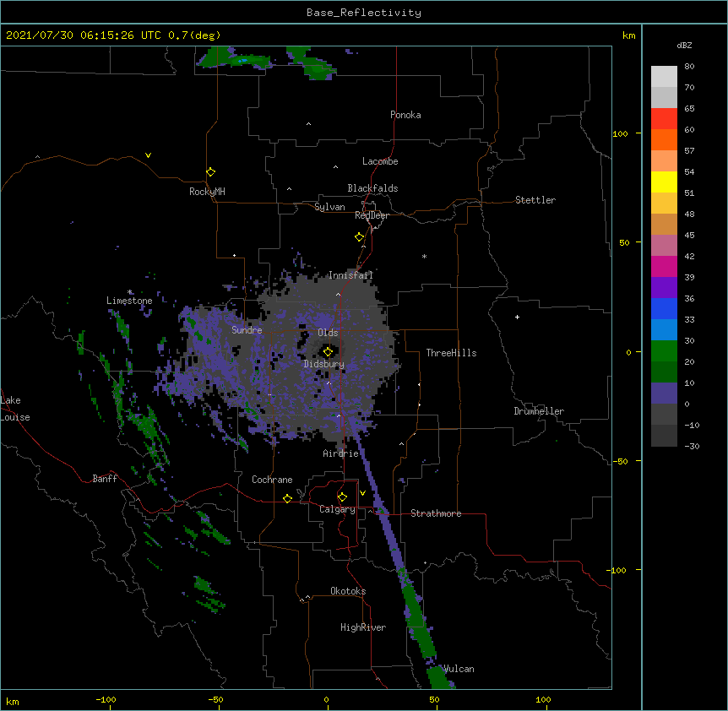Click the Strathmore label
The height and width of the screenshot is (711, 728).
click(x=436, y=513)
